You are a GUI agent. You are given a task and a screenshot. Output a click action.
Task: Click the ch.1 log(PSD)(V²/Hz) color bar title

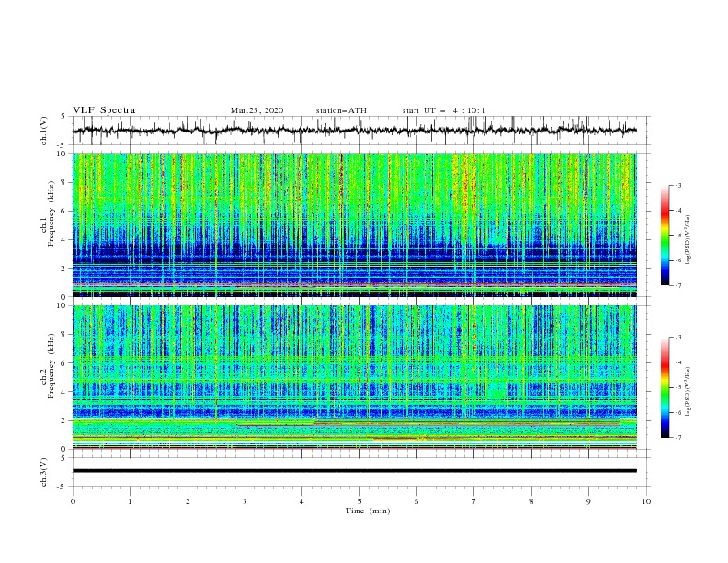pos(688,240)
